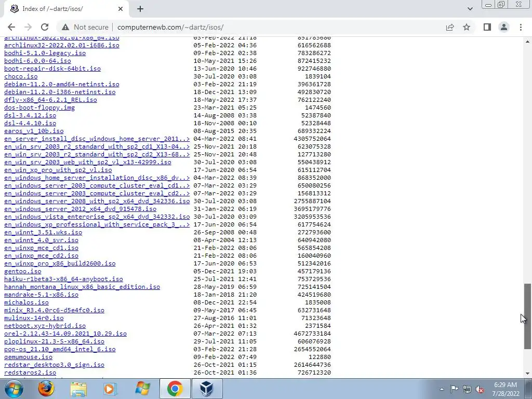Open mulinux-14r0.iso link

click(x=34, y=318)
